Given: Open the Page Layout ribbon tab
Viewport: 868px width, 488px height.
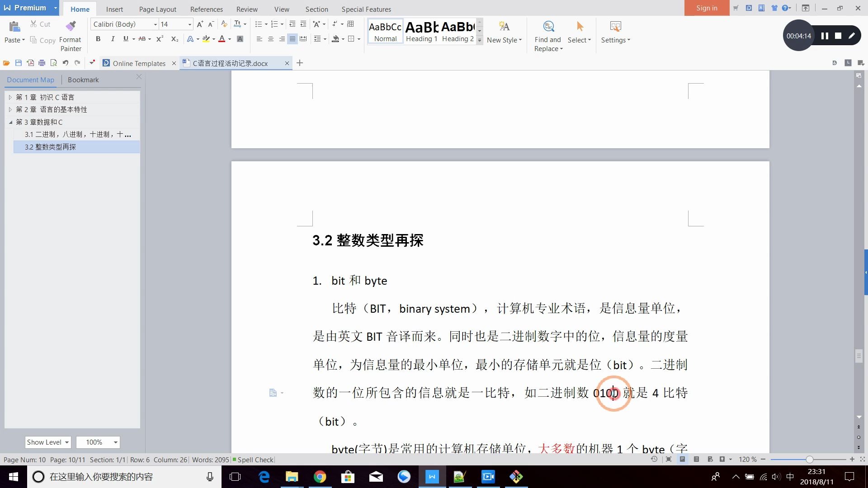Looking at the screenshot, I should 157,9.
